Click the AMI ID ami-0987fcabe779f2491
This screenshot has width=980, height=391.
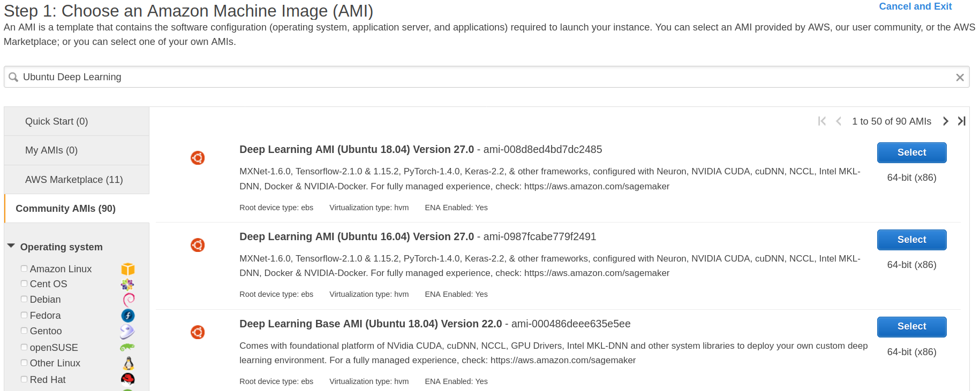tap(540, 236)
